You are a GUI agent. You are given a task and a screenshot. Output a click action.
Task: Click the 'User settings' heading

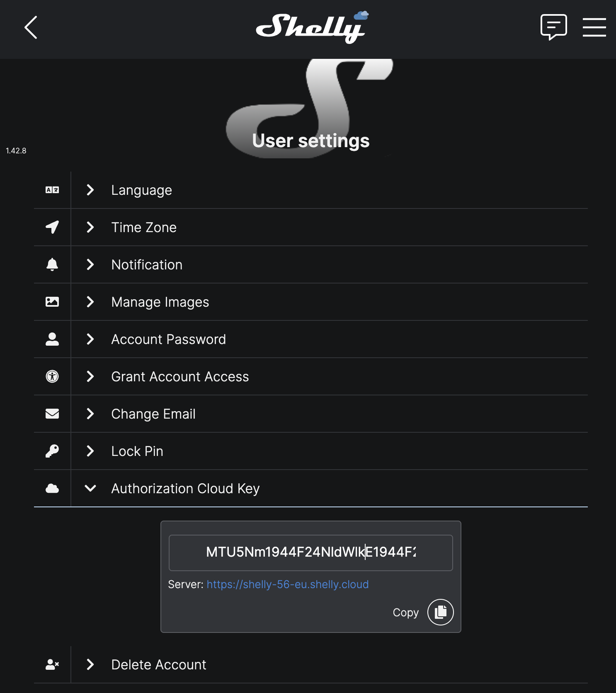(311, 141)
